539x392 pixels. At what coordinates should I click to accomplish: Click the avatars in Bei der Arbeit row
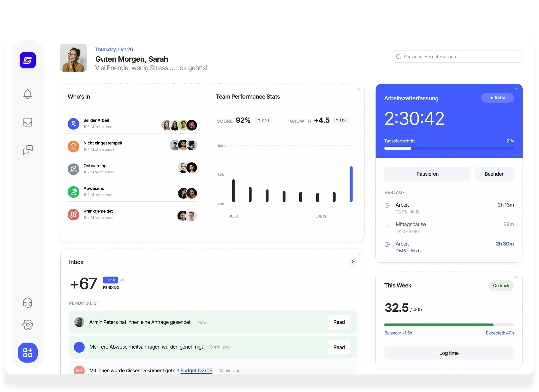point(179,125)
